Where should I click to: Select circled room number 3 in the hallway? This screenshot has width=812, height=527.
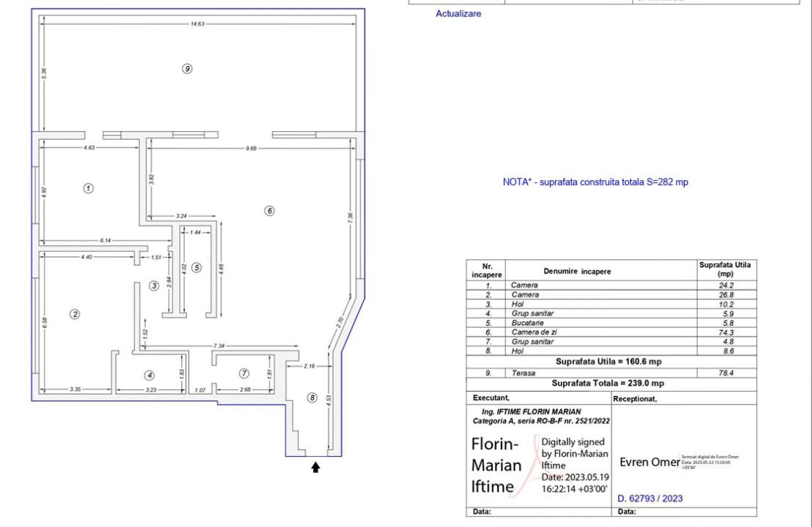[154, 285]
